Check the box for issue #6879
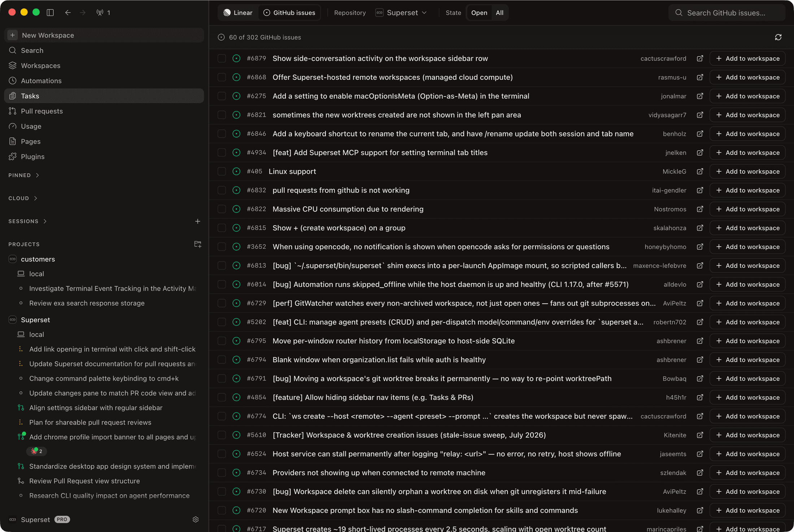The width and height of the screenshot is (794, 532). (222, 58)
